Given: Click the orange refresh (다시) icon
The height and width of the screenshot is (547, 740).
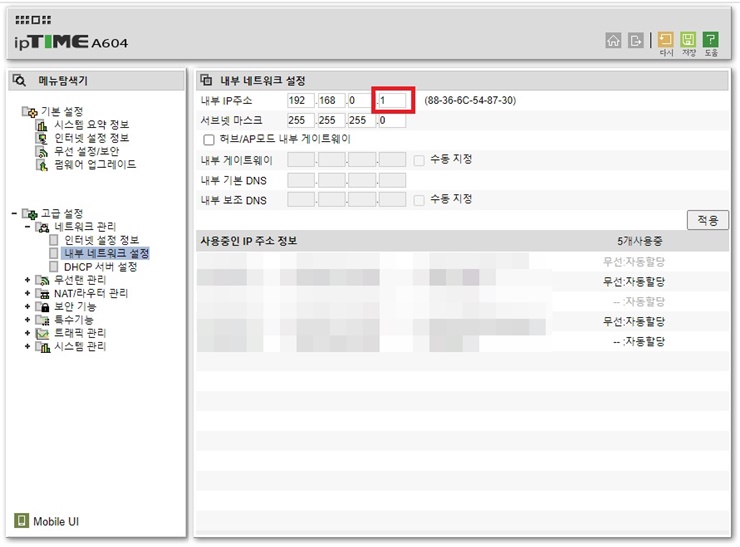Looking at the screenshot, I should click(666, 39).
